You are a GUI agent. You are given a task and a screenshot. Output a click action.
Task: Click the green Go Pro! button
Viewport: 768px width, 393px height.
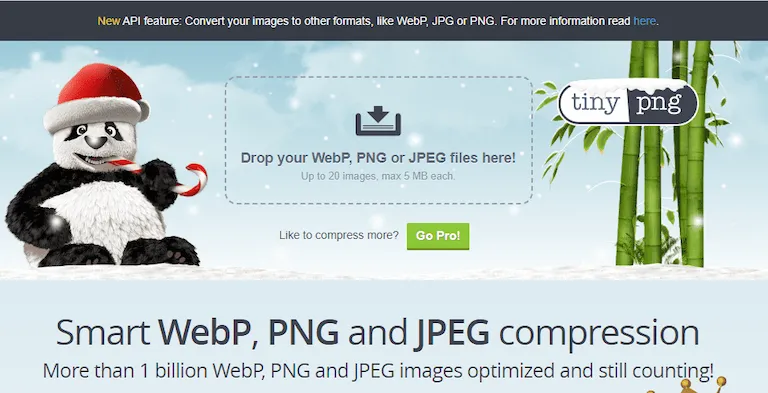(438, 236)
